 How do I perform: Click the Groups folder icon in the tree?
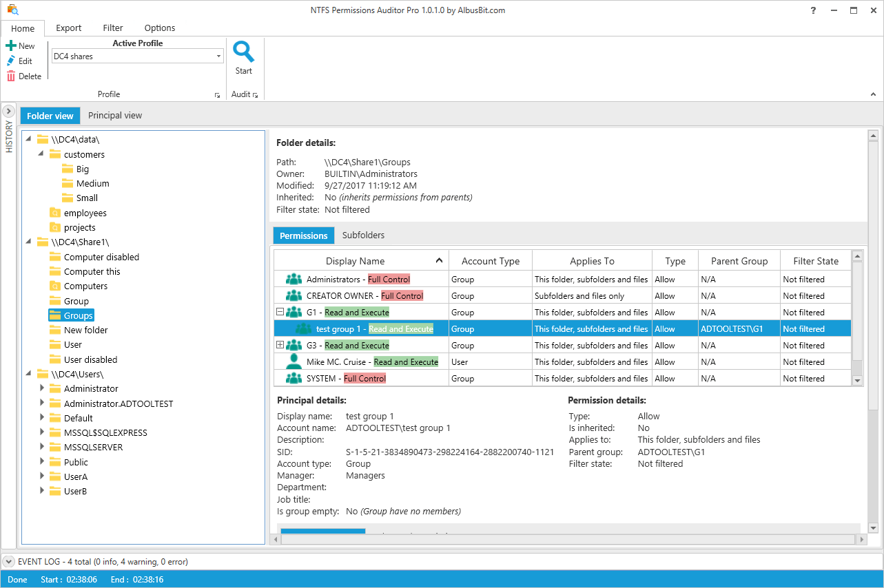pyautogui.click(x=55, y=315)
